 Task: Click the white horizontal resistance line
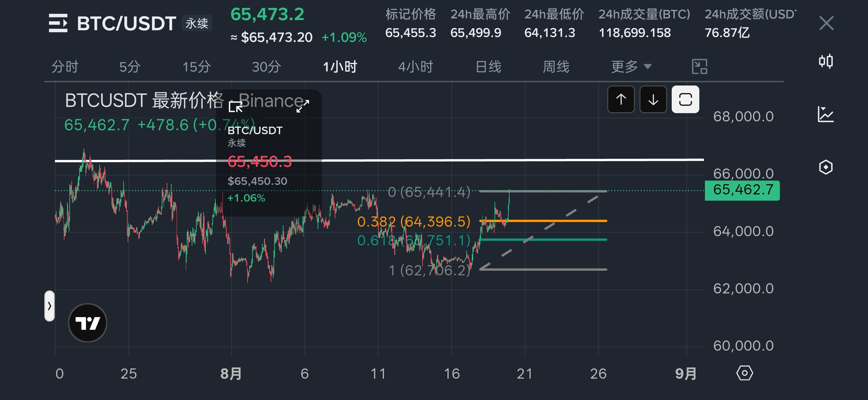coord(379,160)
